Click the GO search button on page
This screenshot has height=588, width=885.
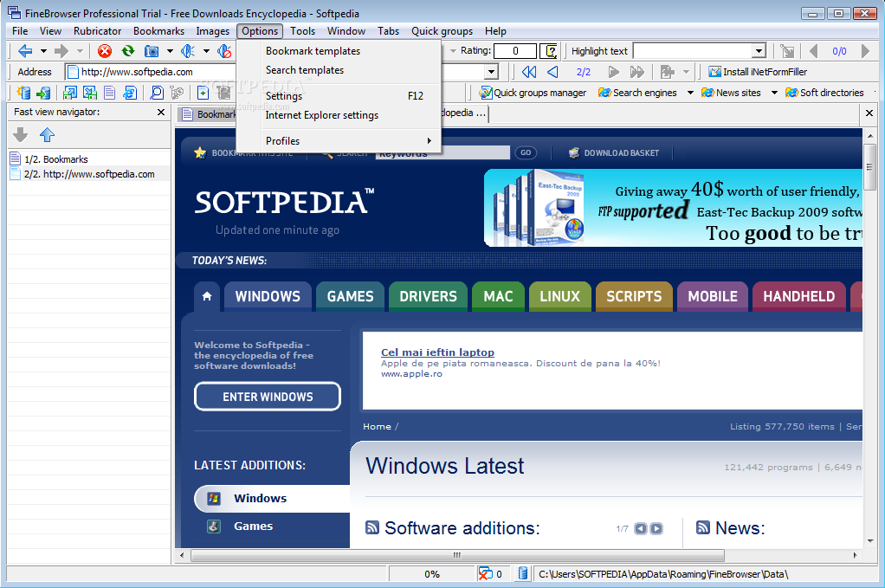point(526,153)
